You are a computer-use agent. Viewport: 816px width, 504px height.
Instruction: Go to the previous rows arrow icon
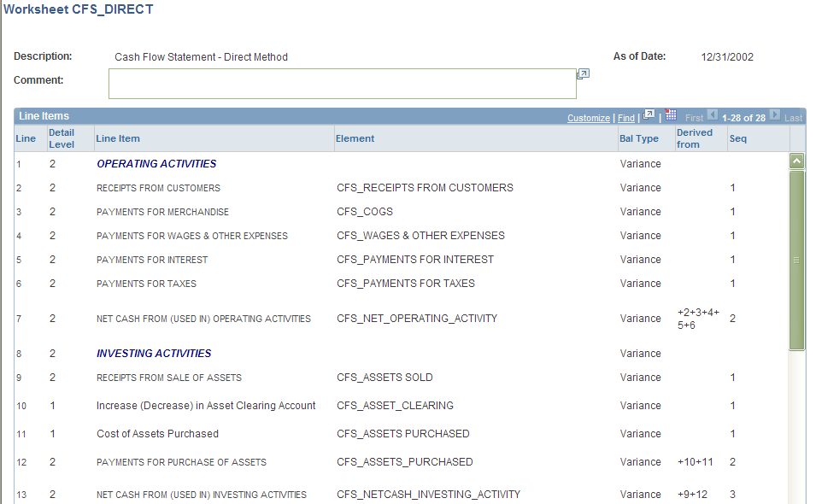point(713,114)
